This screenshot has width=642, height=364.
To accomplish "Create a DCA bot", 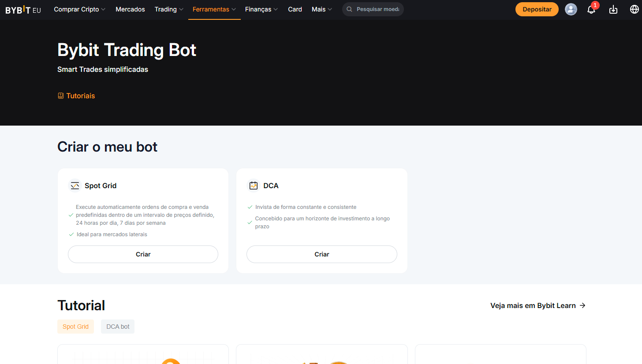I will [x=322, y=254].
